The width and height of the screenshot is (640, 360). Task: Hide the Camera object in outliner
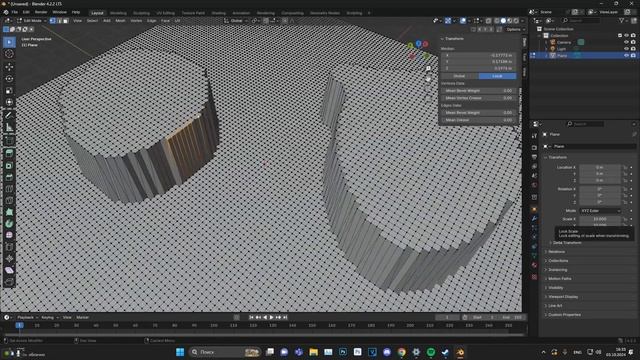click(627, 42)
